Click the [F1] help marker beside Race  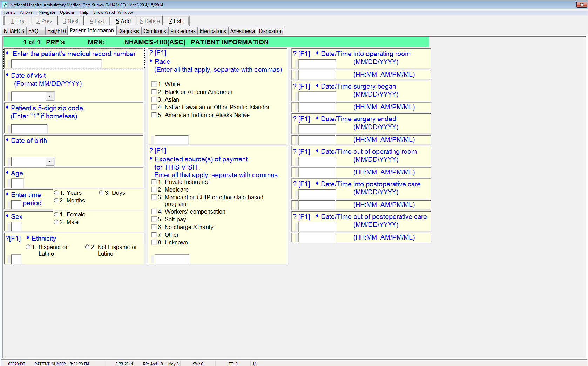coord(158,53)
